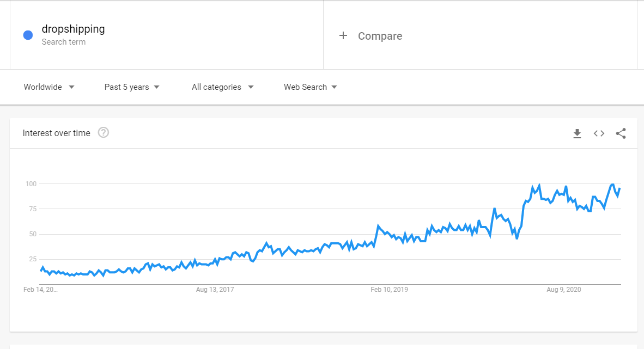
Task: Click the blue dot beside dropshipping
Action: pos(27,35)
